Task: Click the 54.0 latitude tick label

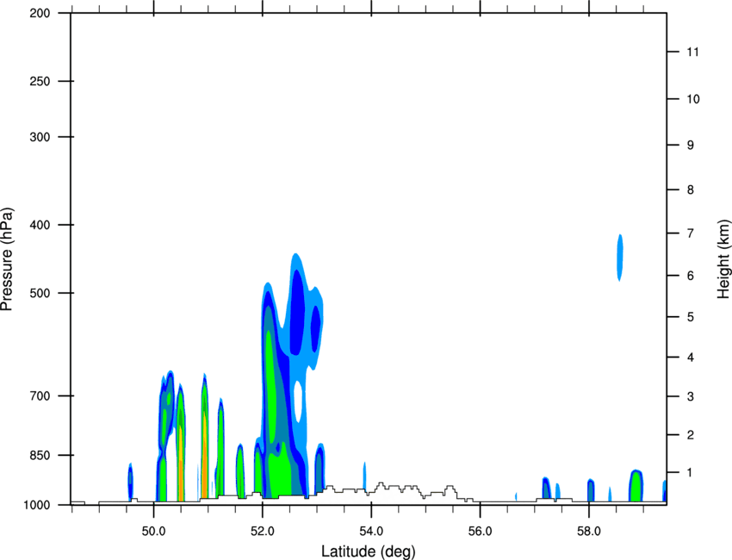Action: coord(371,532)
